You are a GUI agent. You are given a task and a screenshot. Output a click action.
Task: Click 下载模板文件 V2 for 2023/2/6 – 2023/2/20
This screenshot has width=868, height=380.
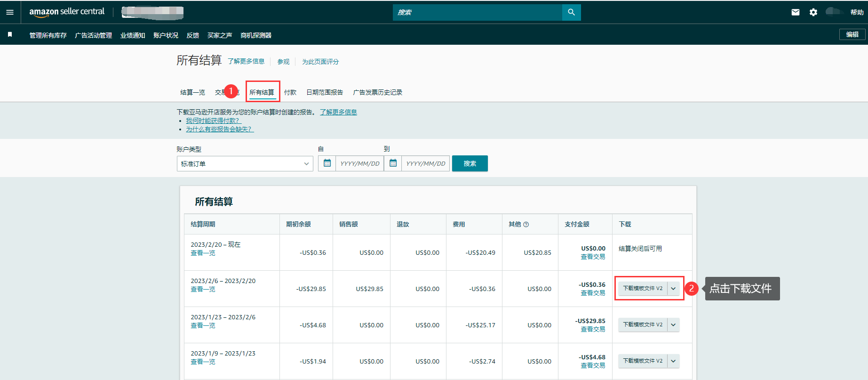[642, 289]
